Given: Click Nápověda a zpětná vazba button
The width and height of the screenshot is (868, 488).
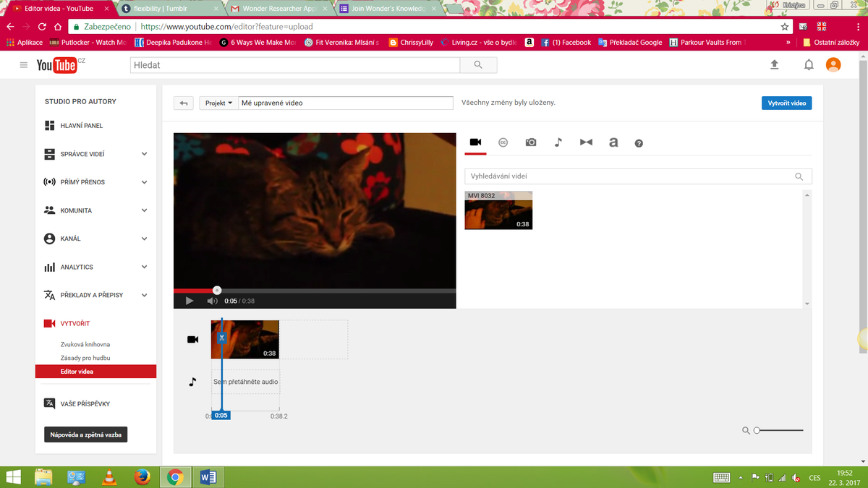Looking at the screenshot, I should pyautogui.click(x=85, y=435).
